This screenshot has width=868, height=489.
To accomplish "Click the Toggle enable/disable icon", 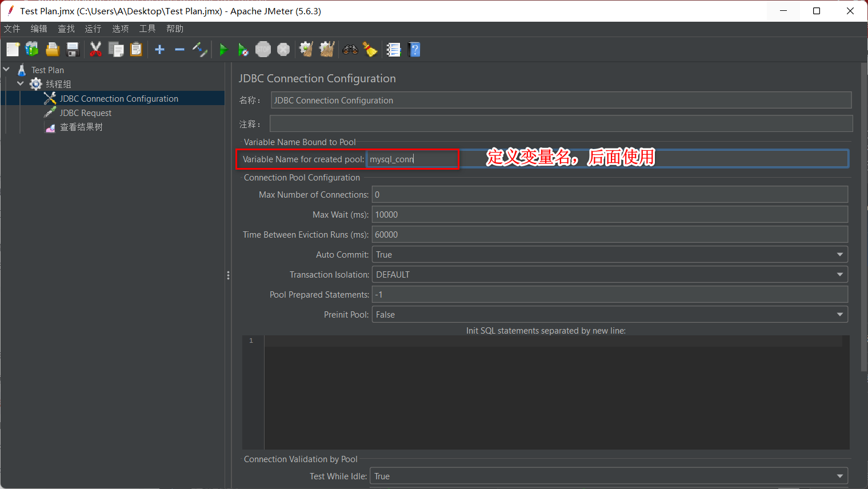I will point(199,50).
